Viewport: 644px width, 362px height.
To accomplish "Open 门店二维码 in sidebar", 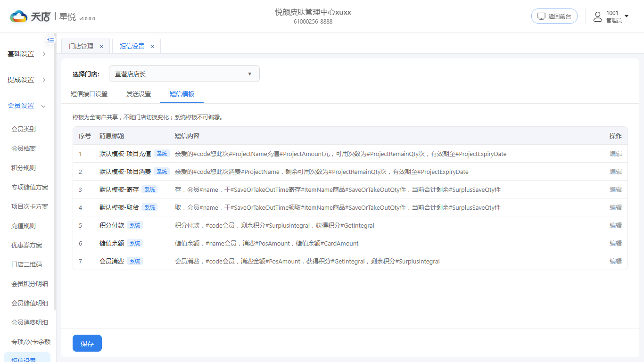I will 27,264.
